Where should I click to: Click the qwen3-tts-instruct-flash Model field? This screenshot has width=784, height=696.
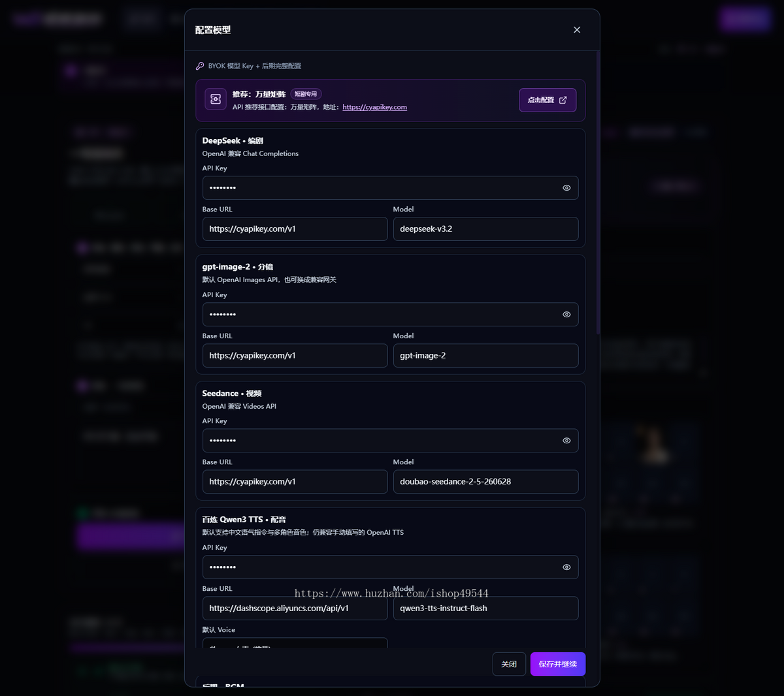[485, 609]
